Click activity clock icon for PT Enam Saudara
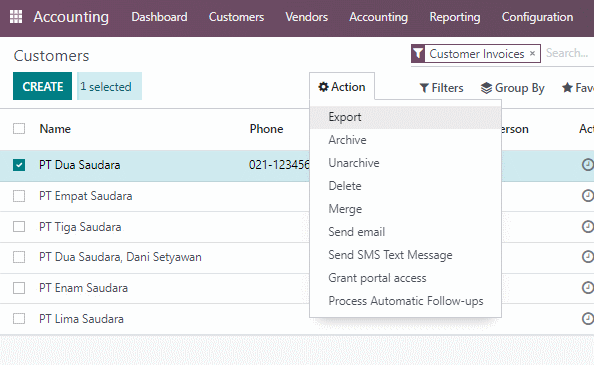Viewport: 594px width, 365px height. pos(588,288)
